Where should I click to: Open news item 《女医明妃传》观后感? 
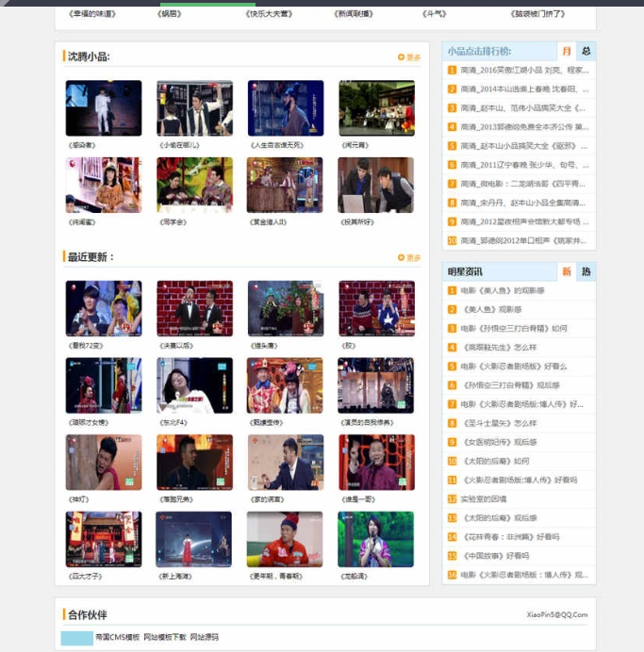tap(499, 442)
